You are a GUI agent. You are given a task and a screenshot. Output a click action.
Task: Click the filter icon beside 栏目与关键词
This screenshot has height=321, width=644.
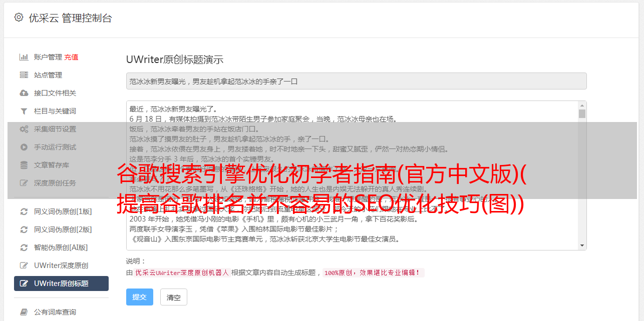pos(24,111)
